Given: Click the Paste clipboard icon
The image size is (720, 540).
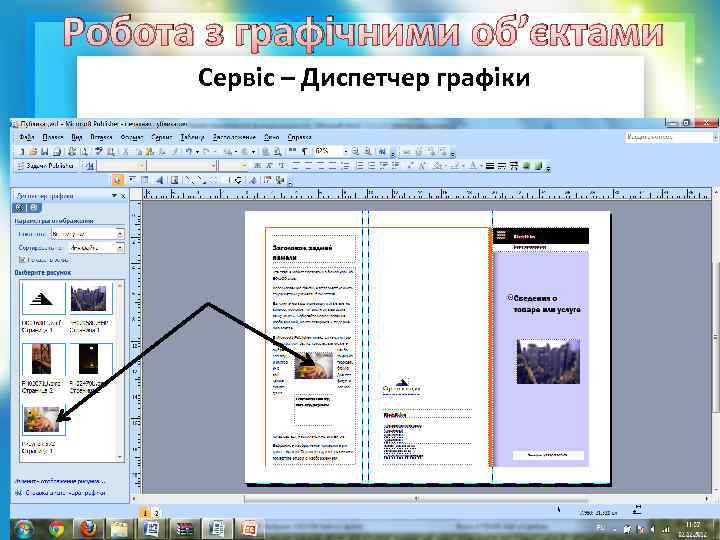Looking at the screenshot, I should coord(149,152).
